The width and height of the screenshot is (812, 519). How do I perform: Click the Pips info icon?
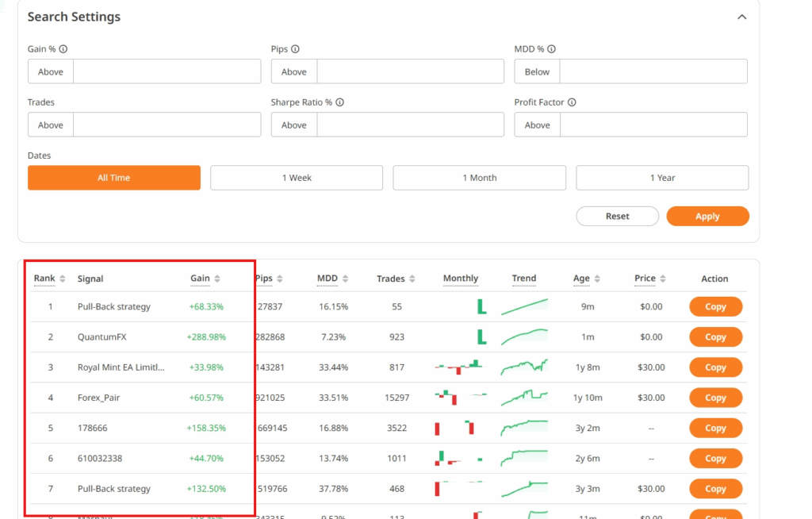295,49
